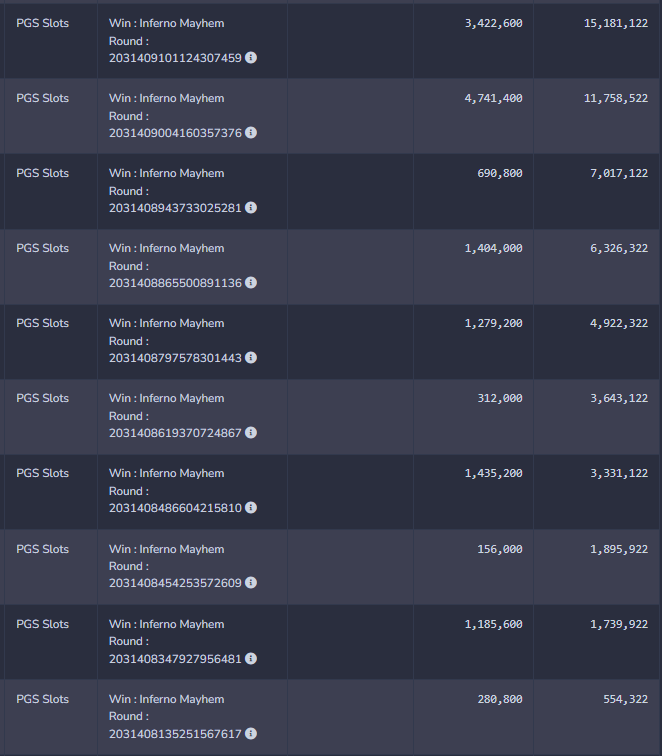Select PGS Slots label in the 312,000 row

(43, 398)
